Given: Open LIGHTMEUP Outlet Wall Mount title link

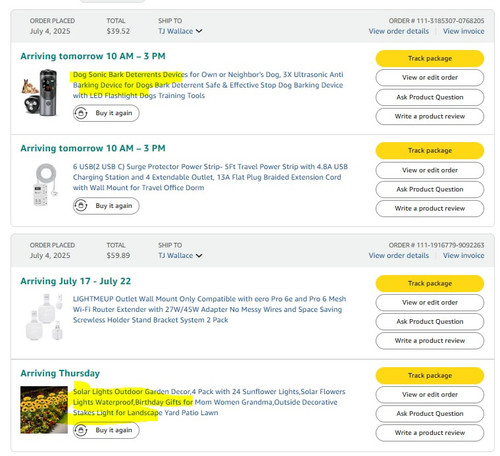Looking at the screenshot, I should pos(209,309).
